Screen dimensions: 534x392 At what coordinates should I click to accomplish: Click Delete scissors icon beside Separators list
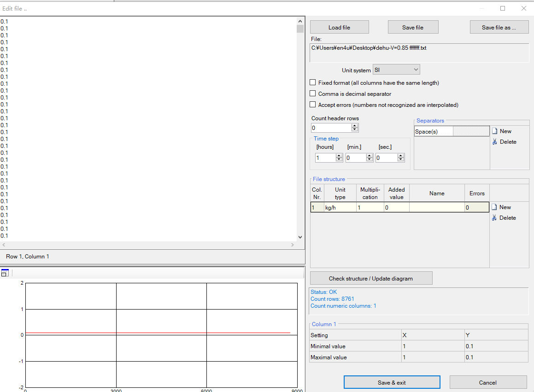(x=494, y=142)
